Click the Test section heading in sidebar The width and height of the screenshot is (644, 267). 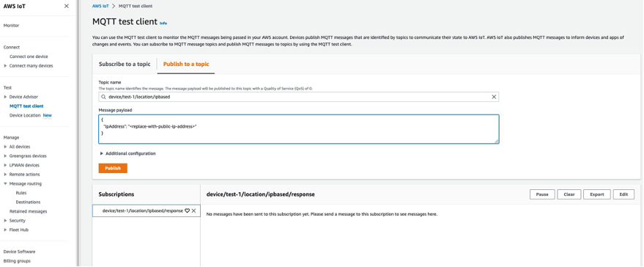pos(7,87)
